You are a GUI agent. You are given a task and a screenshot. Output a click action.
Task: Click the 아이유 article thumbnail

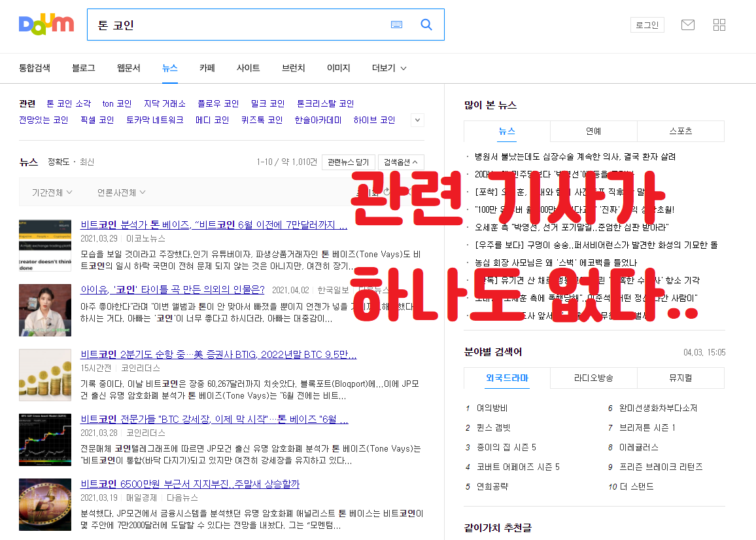(45, 310)
